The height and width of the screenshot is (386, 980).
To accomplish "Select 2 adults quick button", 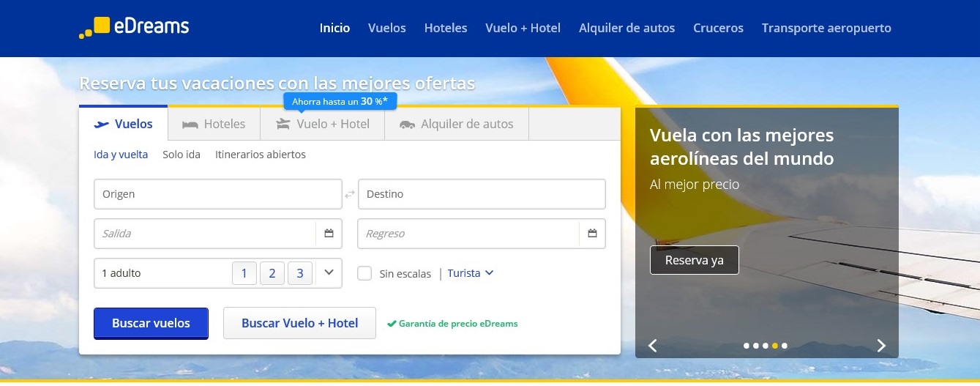I will pyautogui.click(x=272, y=273).
